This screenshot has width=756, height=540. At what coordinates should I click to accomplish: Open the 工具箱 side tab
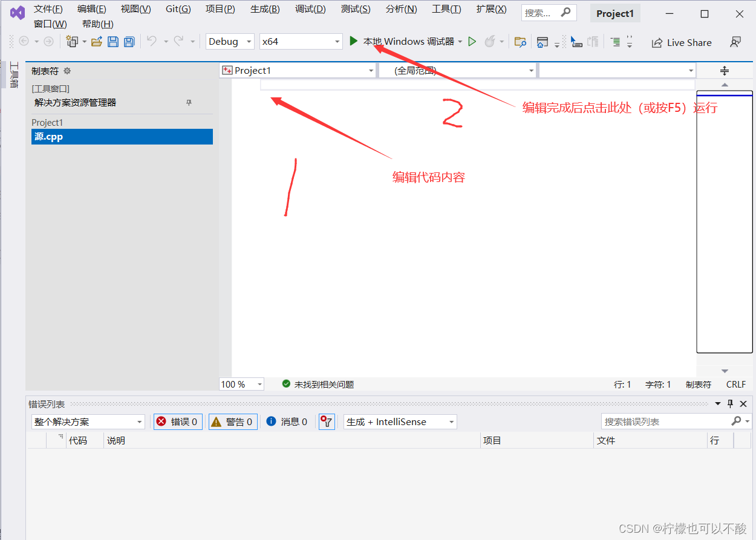[14, 75]
